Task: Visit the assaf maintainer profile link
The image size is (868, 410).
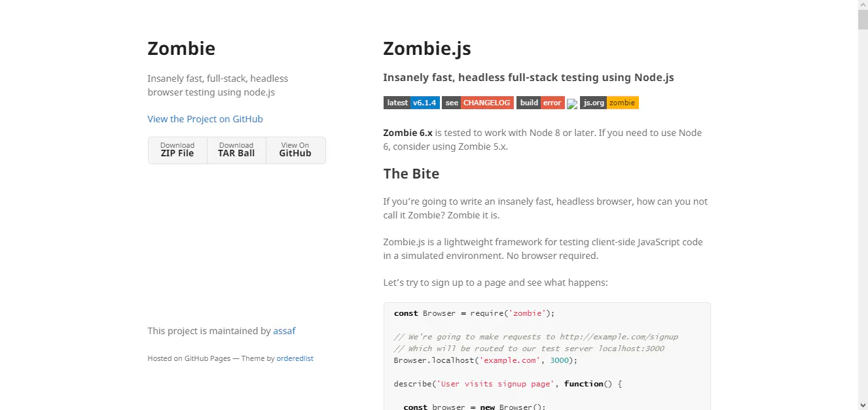Action: pos(284,331)
